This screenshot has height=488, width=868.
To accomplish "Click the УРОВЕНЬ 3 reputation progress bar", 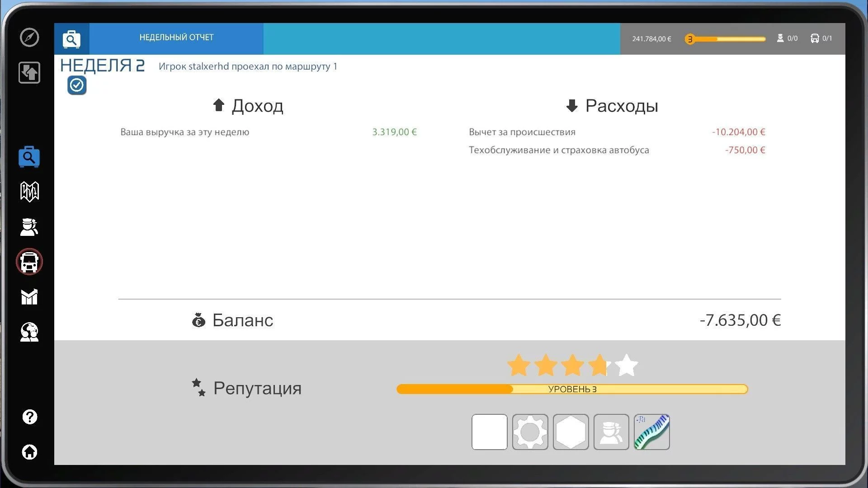I will click(572, 389).
